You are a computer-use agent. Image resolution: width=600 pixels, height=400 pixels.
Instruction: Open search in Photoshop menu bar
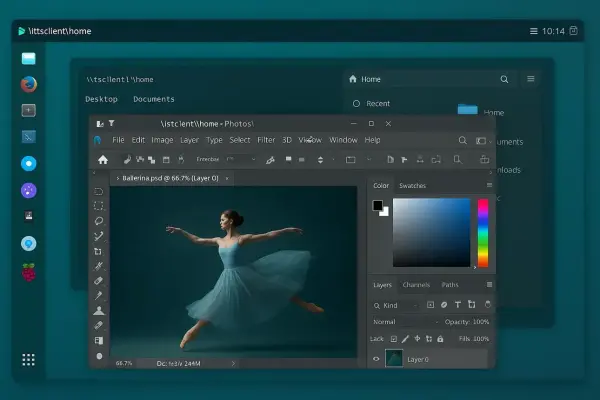click(463, 140)
